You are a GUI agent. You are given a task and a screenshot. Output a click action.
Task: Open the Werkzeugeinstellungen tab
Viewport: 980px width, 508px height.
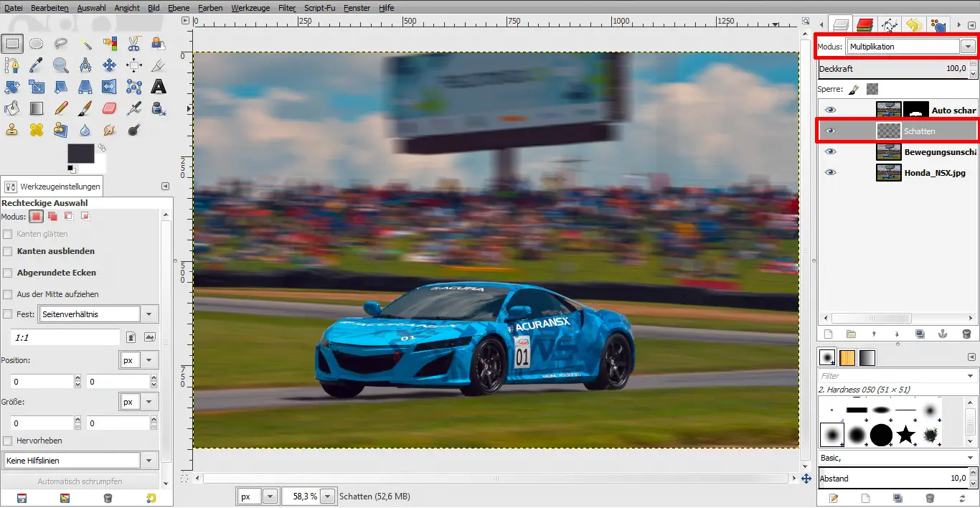(x=53, y=187)
